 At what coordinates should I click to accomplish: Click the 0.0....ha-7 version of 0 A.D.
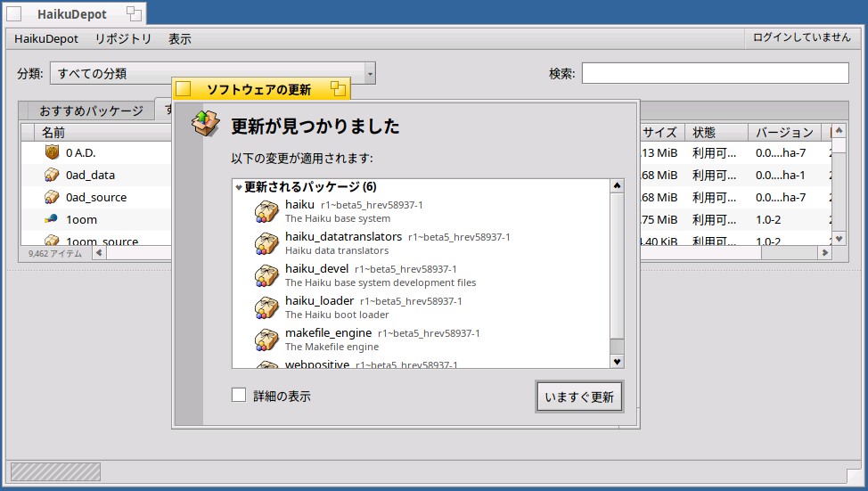pos(781,152)
